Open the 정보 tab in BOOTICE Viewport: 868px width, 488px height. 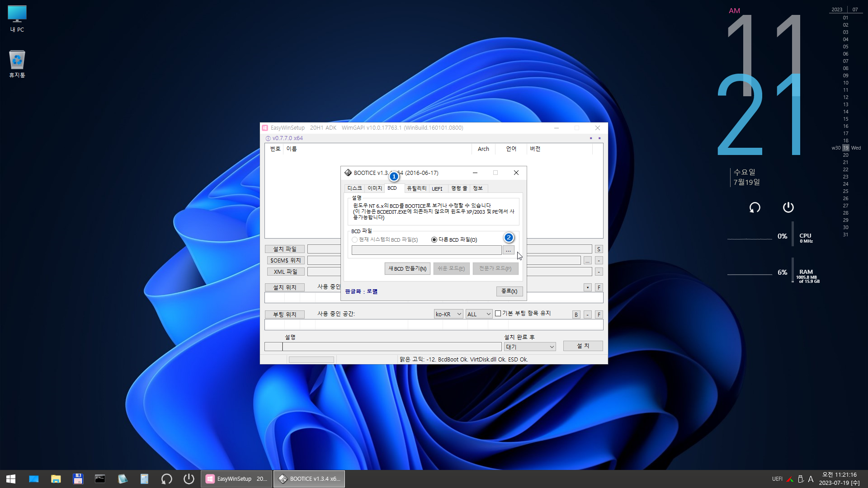click(478, 188)
